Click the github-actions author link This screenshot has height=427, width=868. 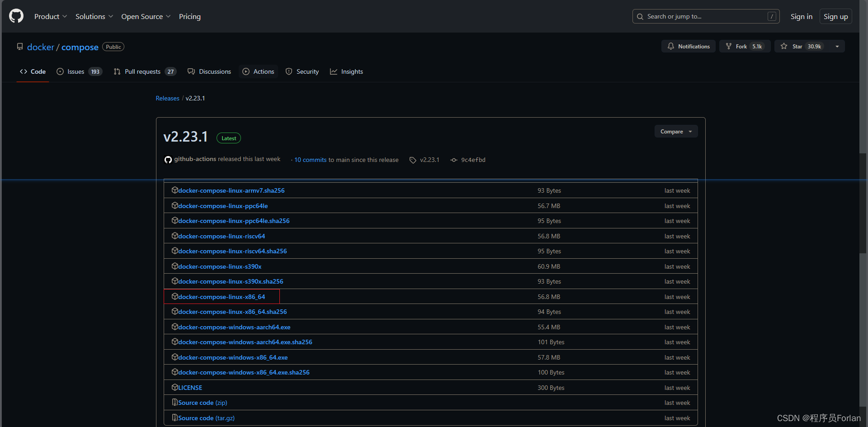coord(195,159)
